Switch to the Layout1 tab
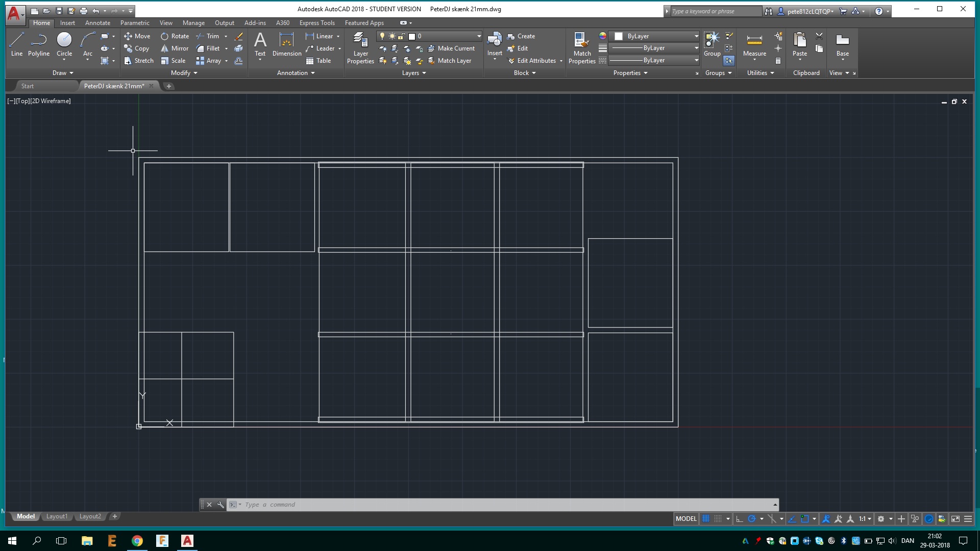 pyautogui.click(x=57, y=516)
